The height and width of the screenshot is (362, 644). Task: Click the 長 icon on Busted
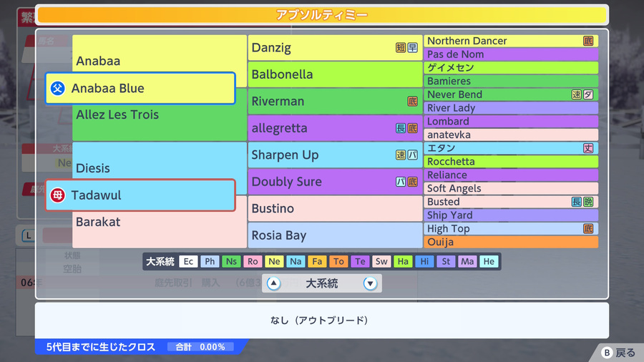(x=576, y=202)
